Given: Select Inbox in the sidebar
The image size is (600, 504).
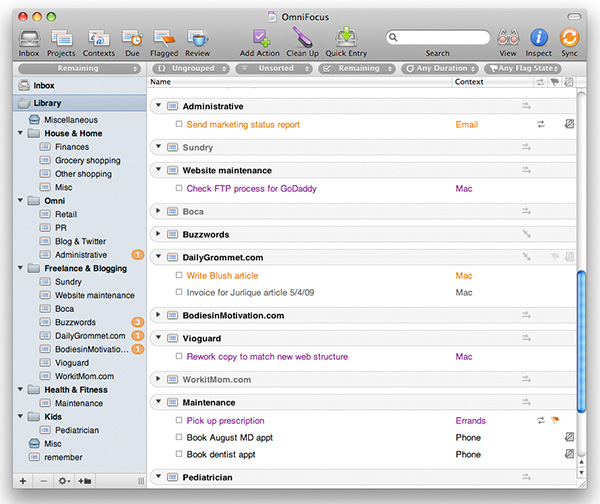Looking at the screenshot, I should [80, 85].
